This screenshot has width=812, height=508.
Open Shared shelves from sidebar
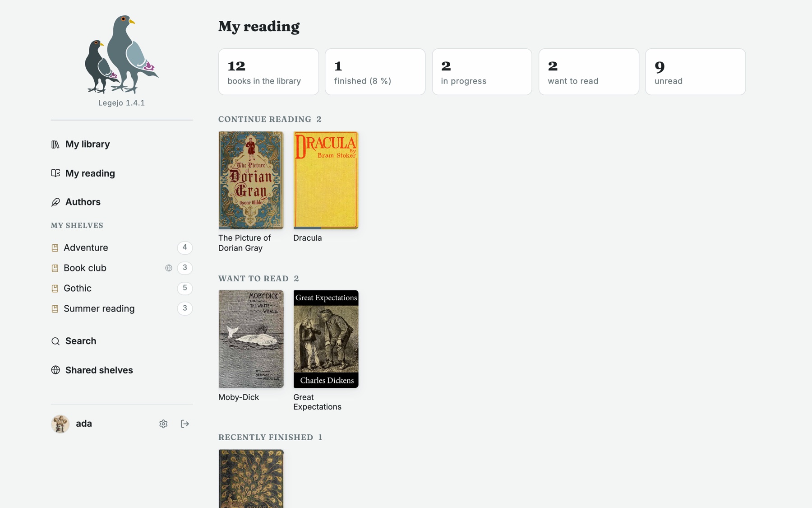[x=99, y=370]
